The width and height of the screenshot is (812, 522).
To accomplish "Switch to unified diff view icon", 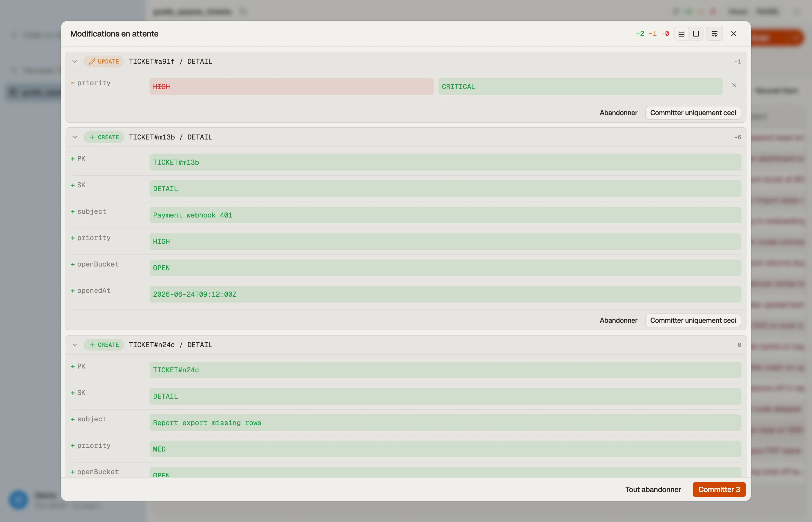I will pyautogui.click(x=681, y=34).
